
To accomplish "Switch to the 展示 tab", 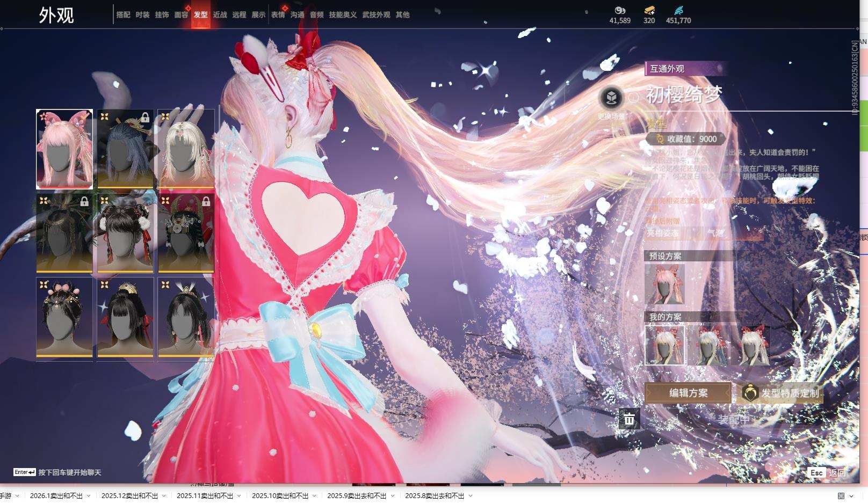I will [x=258, y=15].
